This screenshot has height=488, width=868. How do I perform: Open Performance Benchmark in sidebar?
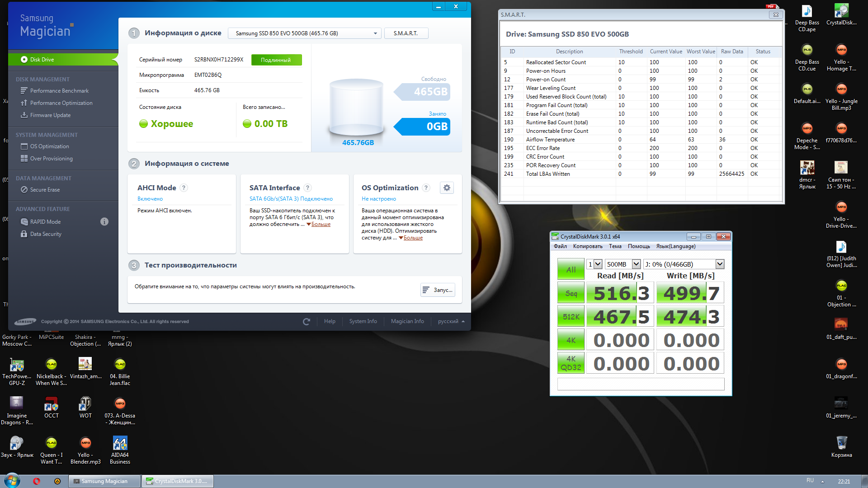click(59, 91)
